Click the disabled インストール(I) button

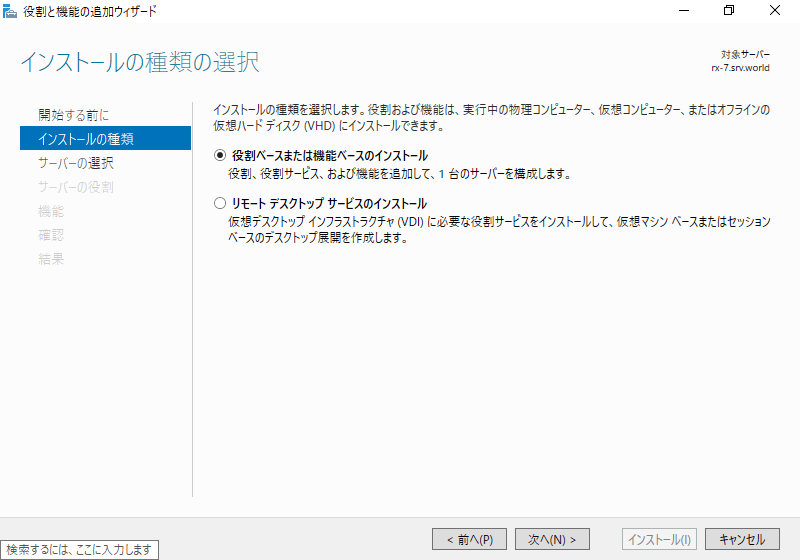pos(659,539)
